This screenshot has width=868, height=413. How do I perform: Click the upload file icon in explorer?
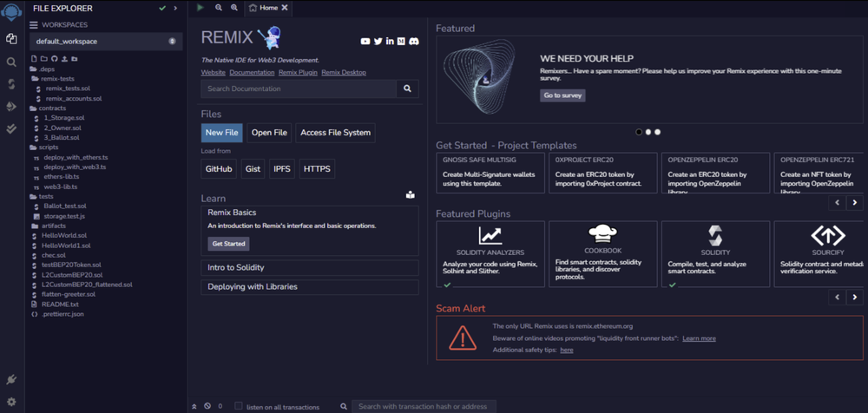point(64,59)
